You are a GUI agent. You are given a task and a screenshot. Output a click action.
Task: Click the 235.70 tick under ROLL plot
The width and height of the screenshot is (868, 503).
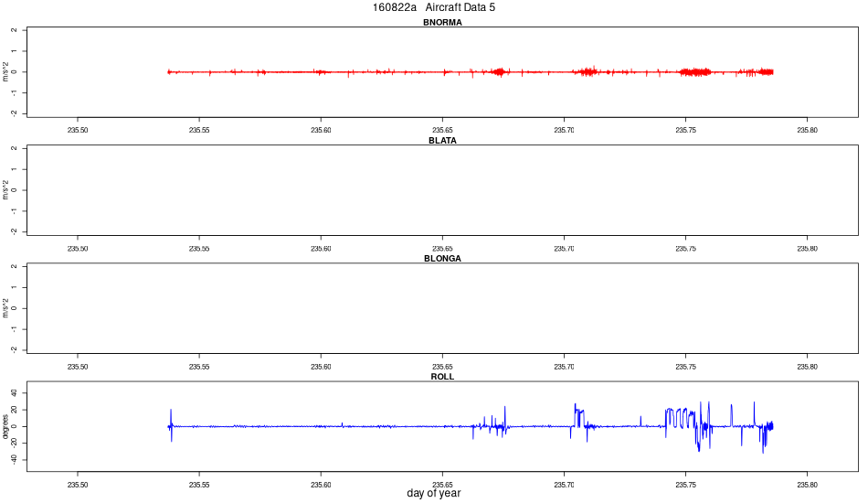[564, 485]
